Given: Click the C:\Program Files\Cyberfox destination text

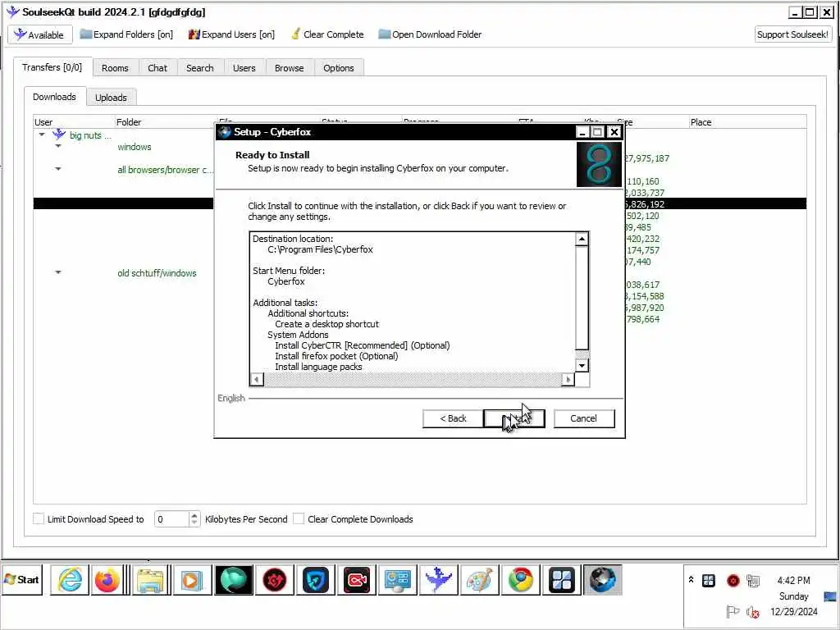Looking at the screenshot, I should [321, 249].
